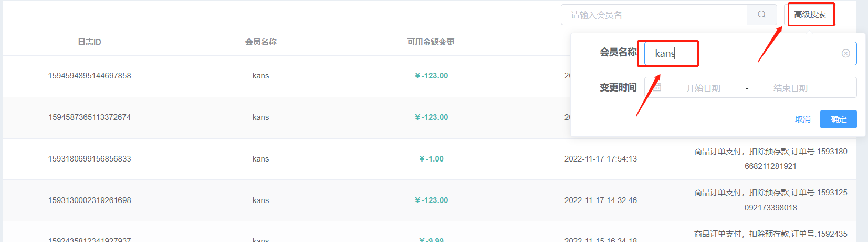868x242 pixels.
Task: Click the search magnifier icon
Action: coord(761,15)
